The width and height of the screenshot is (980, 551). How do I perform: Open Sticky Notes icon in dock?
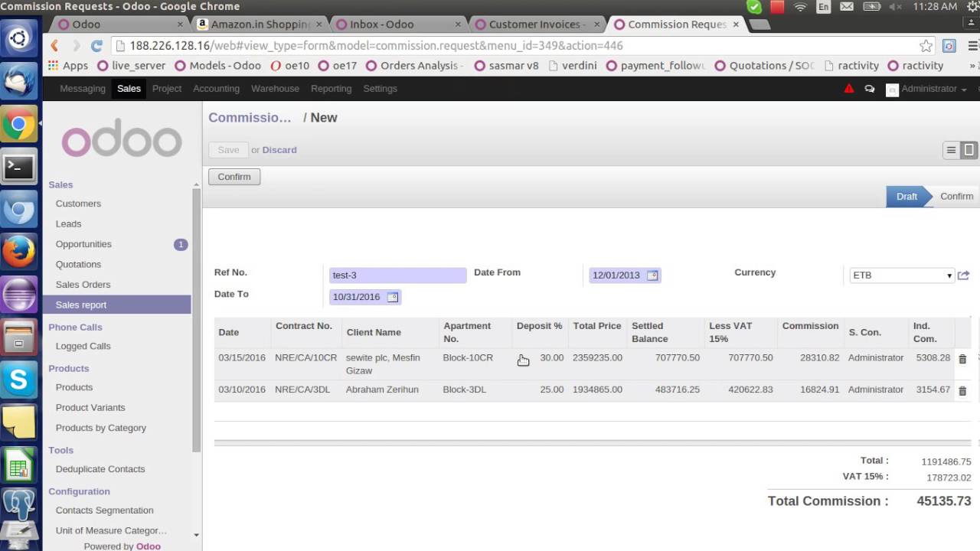[x=19, y=422]
